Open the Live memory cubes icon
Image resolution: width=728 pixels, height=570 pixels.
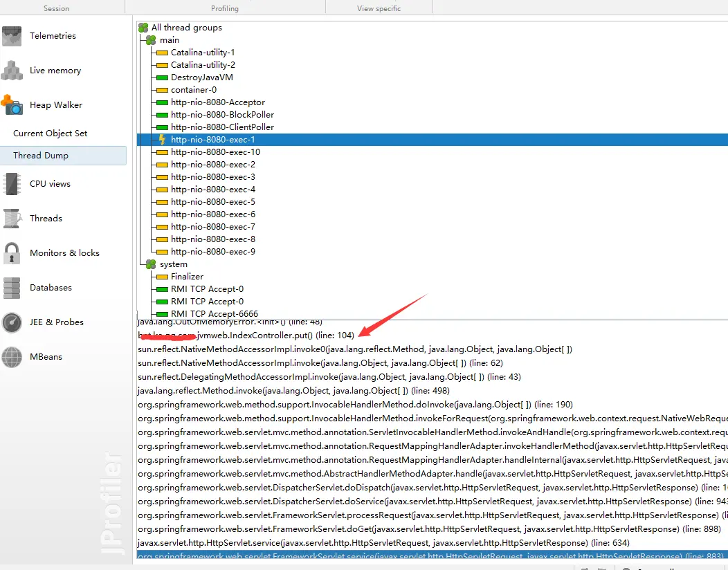pos(12,71)
